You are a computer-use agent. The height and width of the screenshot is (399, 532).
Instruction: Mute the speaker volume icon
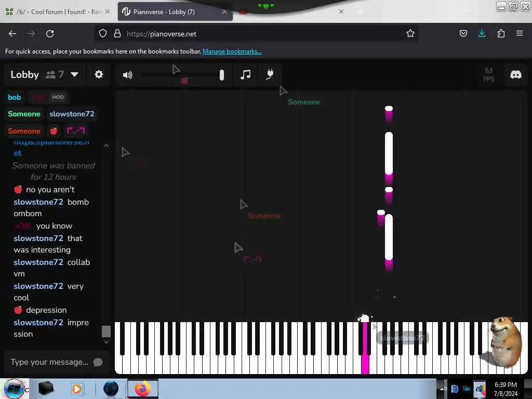(128, 75)
